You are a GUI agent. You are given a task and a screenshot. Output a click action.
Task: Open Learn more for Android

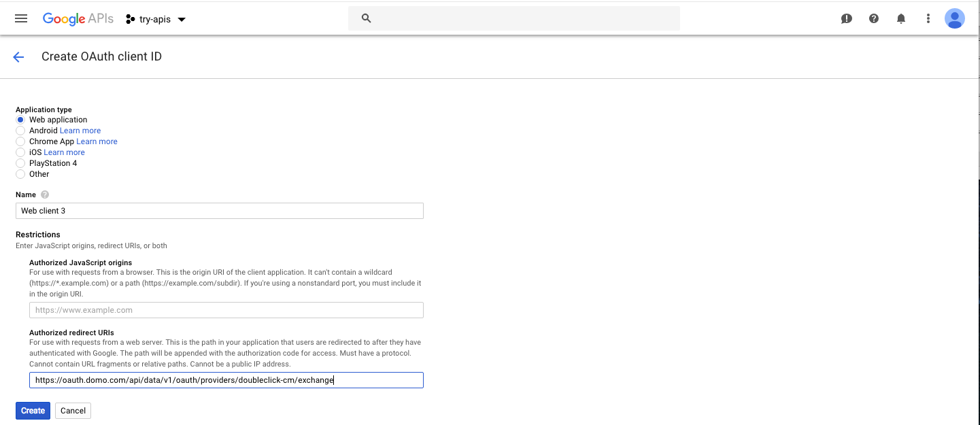(80, 131)
